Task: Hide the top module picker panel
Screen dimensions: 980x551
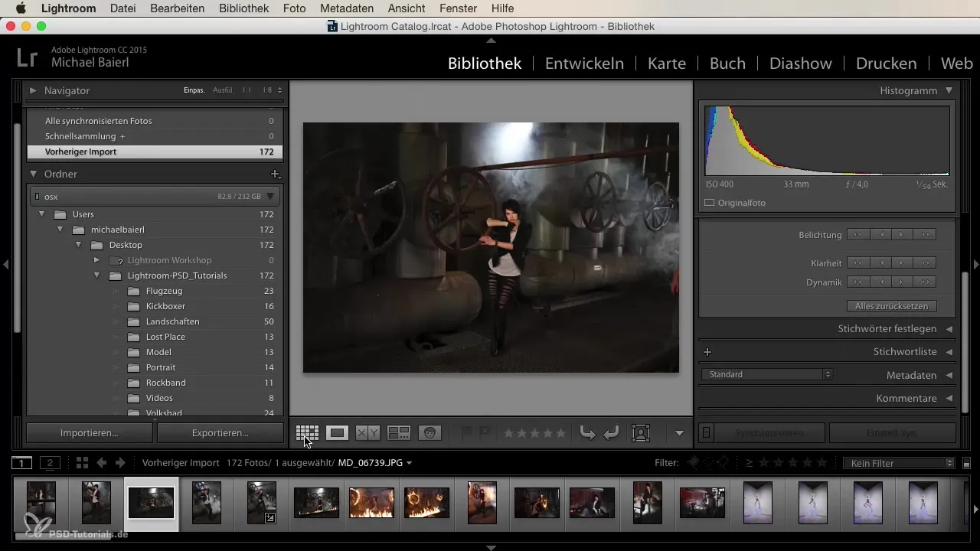Action: pyautogui.click(x=491, y=40)
